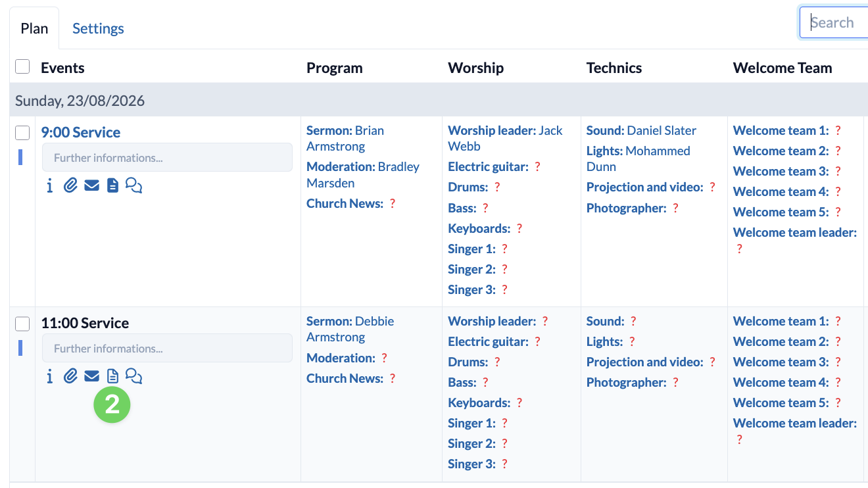This screenshot has width=868, height=488.
Task: Click Welcome team 3 label in 11:00 Service
Action: pos(781,362)
